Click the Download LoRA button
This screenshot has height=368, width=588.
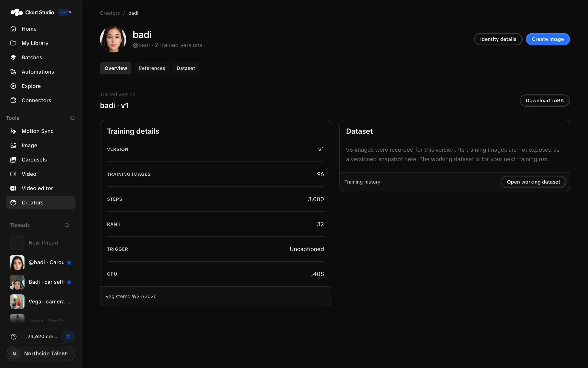point(545,101)
